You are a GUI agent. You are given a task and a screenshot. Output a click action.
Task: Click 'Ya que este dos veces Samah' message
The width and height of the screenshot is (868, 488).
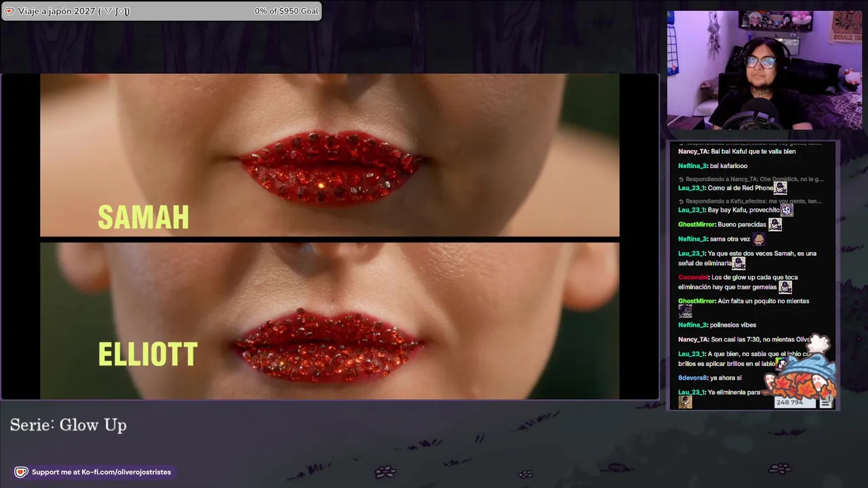[x=747, y=258]
